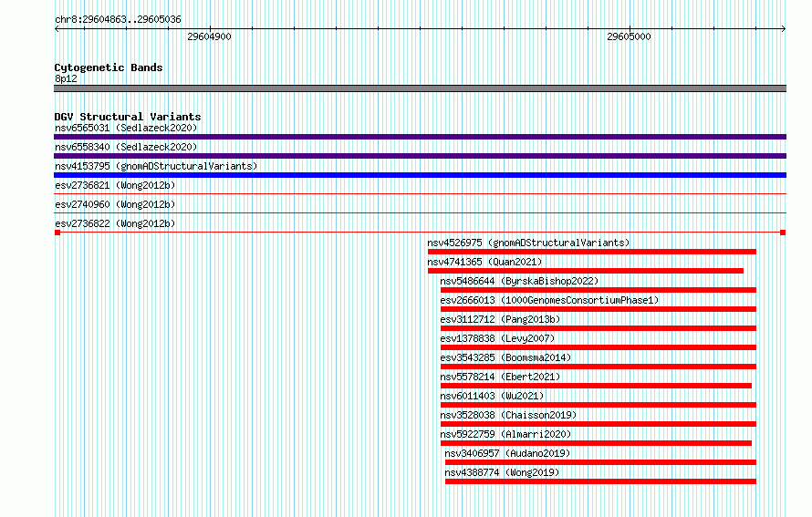Click the red bar under nsv3406957
This screenshot has width=812, height=517.
[x=600, y=462]
